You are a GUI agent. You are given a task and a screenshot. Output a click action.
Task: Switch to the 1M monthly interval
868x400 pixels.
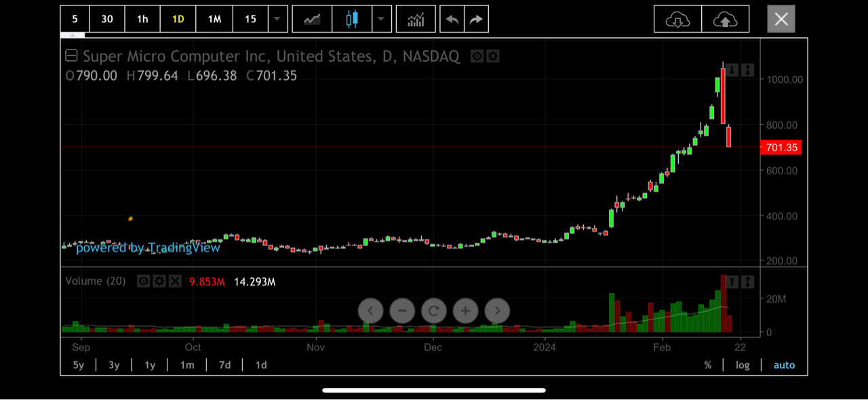pos(214,19)
